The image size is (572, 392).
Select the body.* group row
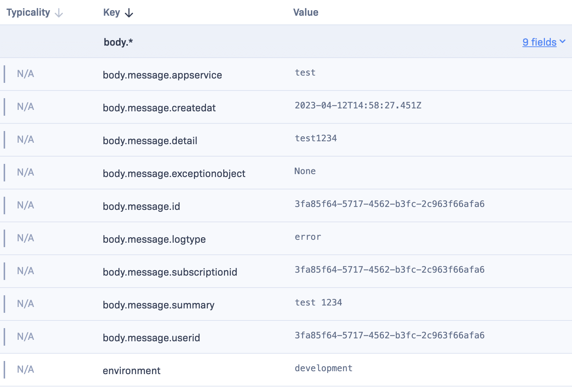coord(118,42)
